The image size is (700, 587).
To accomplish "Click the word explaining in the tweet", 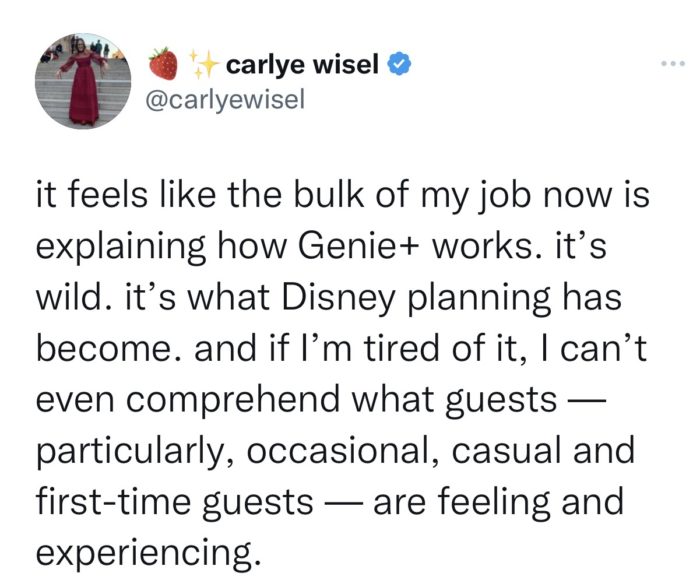I will tap(121, 248).
